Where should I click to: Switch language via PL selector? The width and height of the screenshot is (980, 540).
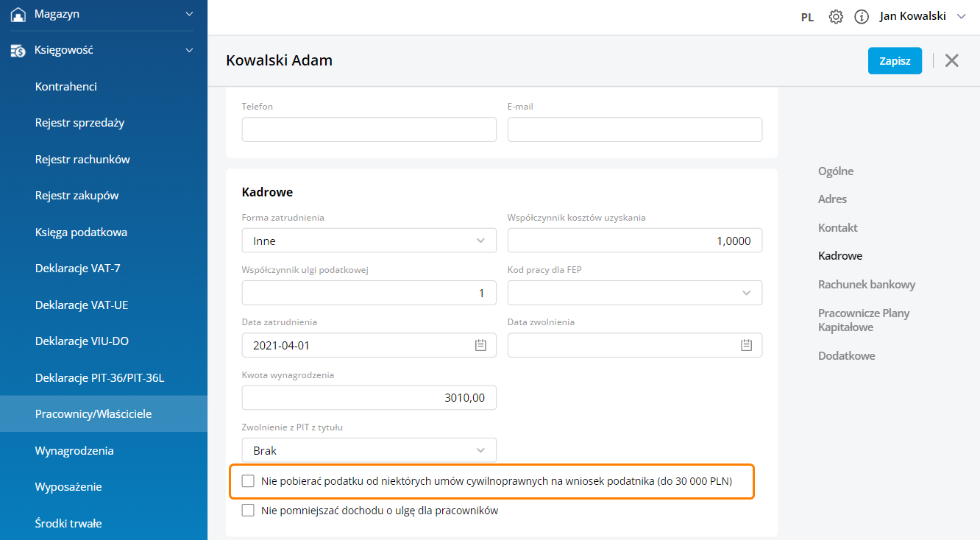pyautogui.click(x=807, y=17)
